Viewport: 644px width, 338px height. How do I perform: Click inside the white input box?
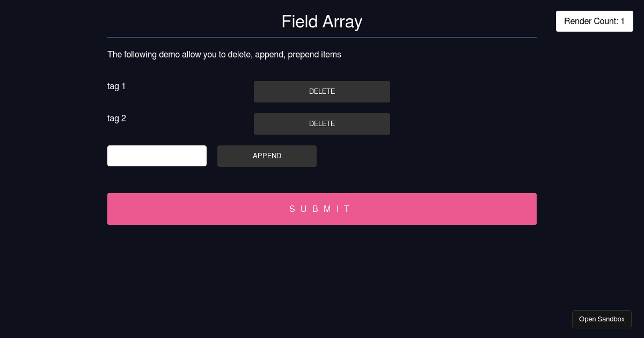click(157, 156)
